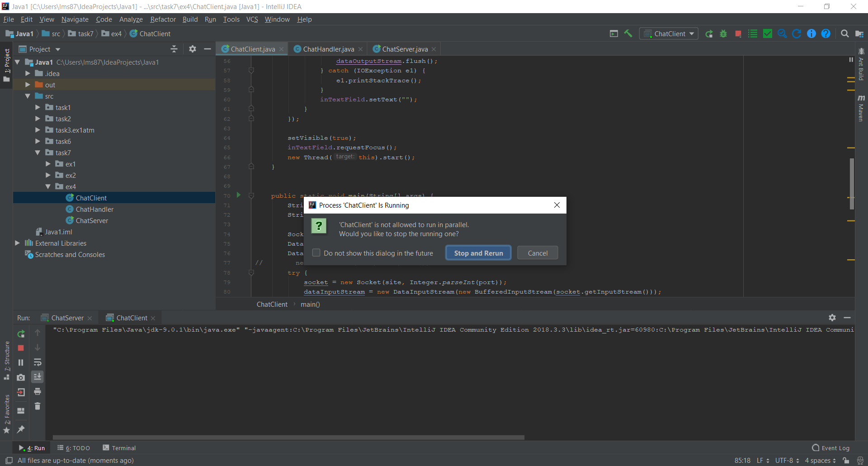Switch to ChatServer tab in Run panel
The image size is (868, 466).
click(67, 318)
